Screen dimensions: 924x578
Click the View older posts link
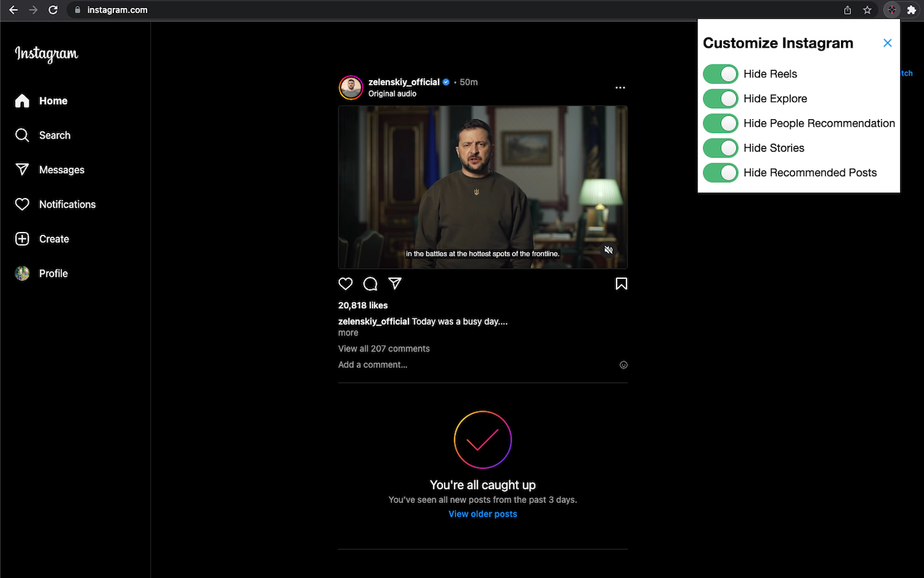coord(482,514)
